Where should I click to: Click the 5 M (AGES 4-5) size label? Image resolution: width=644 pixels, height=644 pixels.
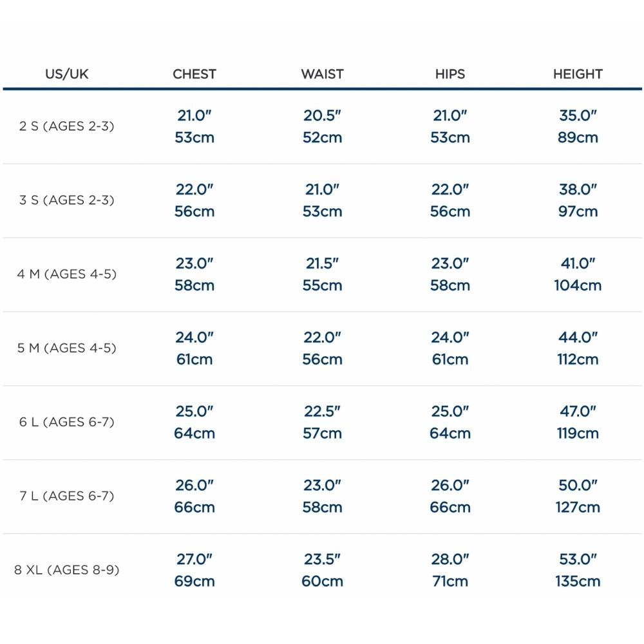coord(67,348)
